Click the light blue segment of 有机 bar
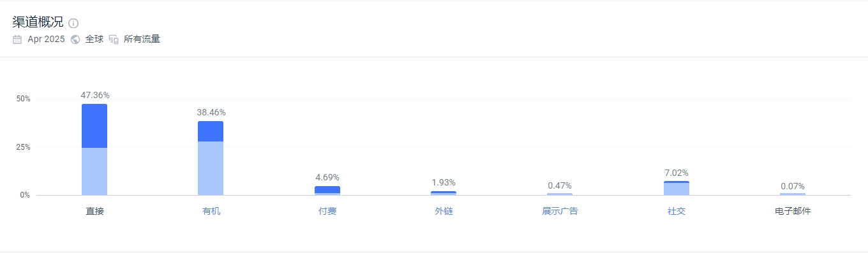The width and height of the screenshot is (868, 253). pos(211,168)
